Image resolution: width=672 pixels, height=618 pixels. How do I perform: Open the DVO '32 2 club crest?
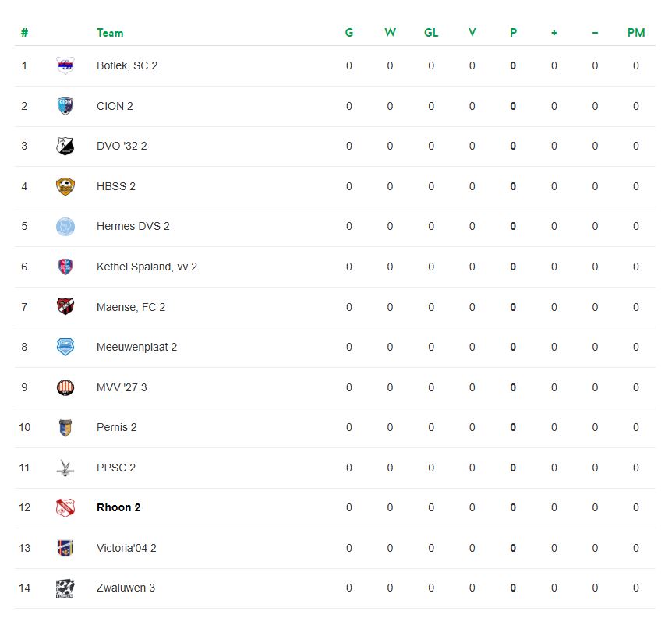click(65, 147)
